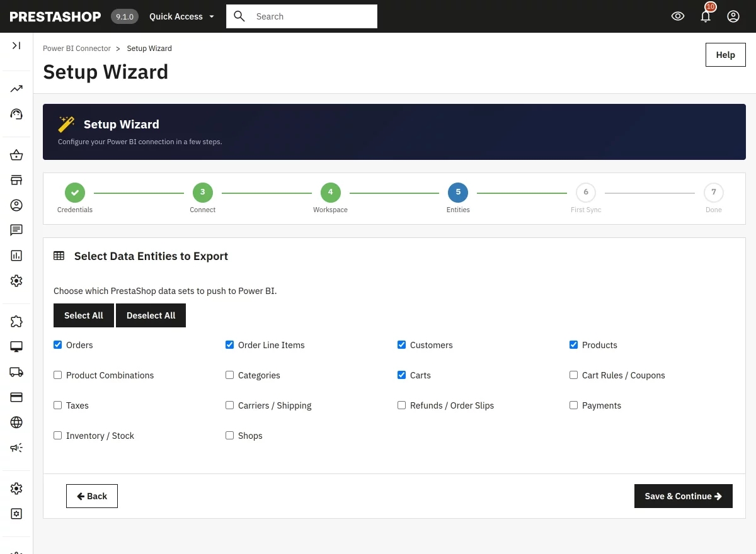Screen dimensions: 756x554
Task: Uncheck the Order Line Items checkbox
Action: coord(230,345)
